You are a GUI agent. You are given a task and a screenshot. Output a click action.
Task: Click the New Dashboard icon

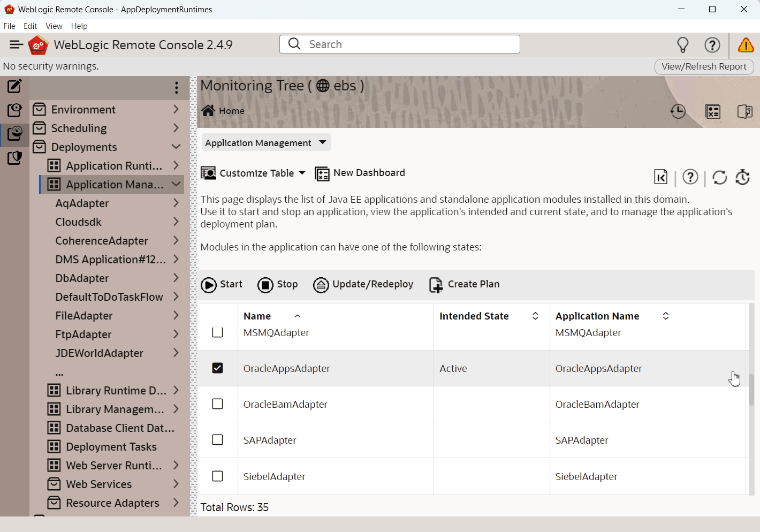pos(322,174)
